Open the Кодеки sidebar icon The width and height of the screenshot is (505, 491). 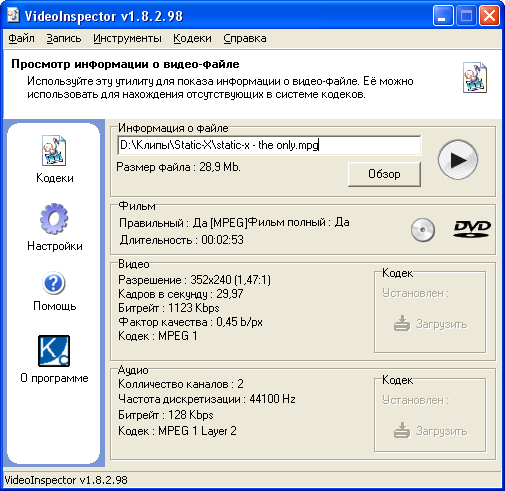54,150
